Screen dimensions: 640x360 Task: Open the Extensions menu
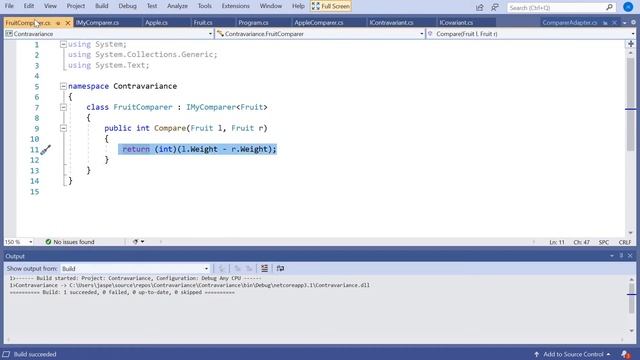(x=236, y=6)
